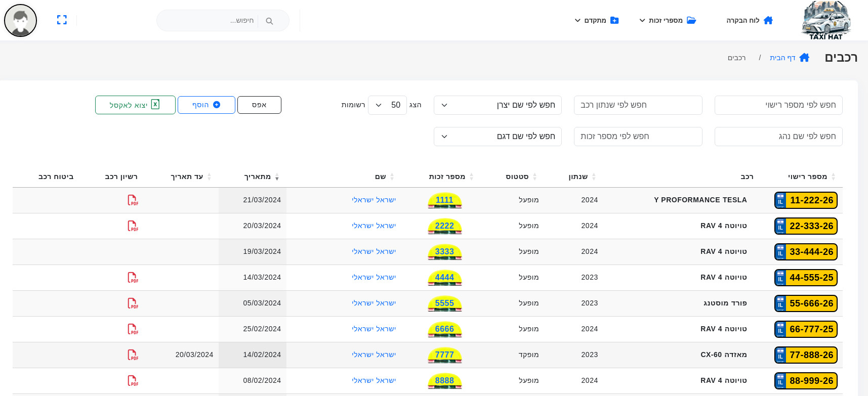Open PDF license for 44-555-25 row
The width and height of the screenshot is (868, 396).
pos(133,278)
